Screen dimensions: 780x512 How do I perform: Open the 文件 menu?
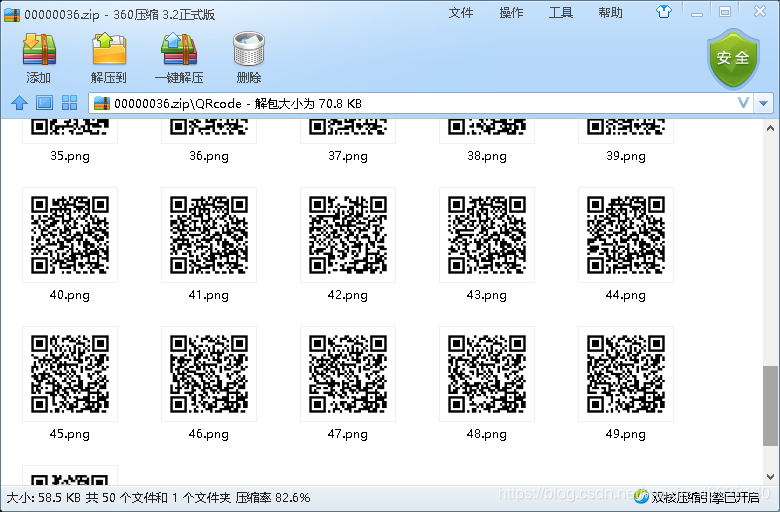click(x=461, y=12)
